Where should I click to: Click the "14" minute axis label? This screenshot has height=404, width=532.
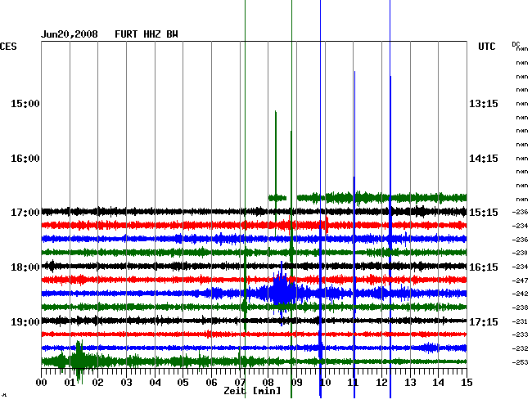[439, 383]
